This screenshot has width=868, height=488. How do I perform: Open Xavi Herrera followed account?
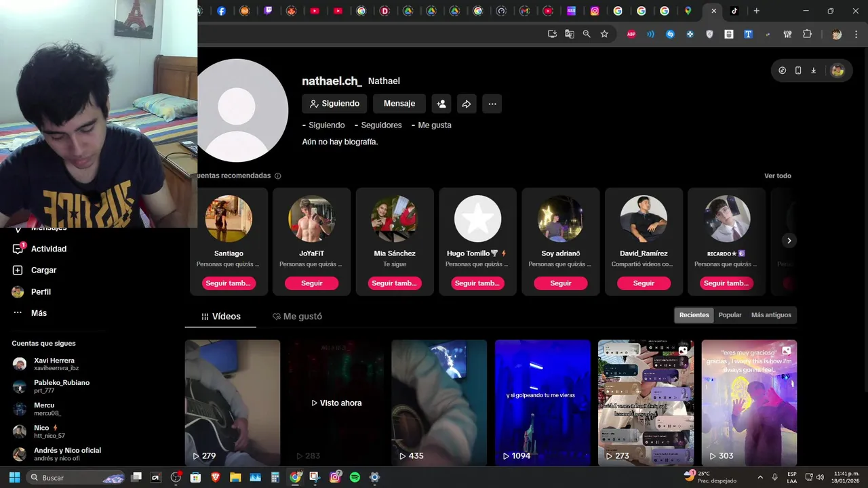coord(54,364)
